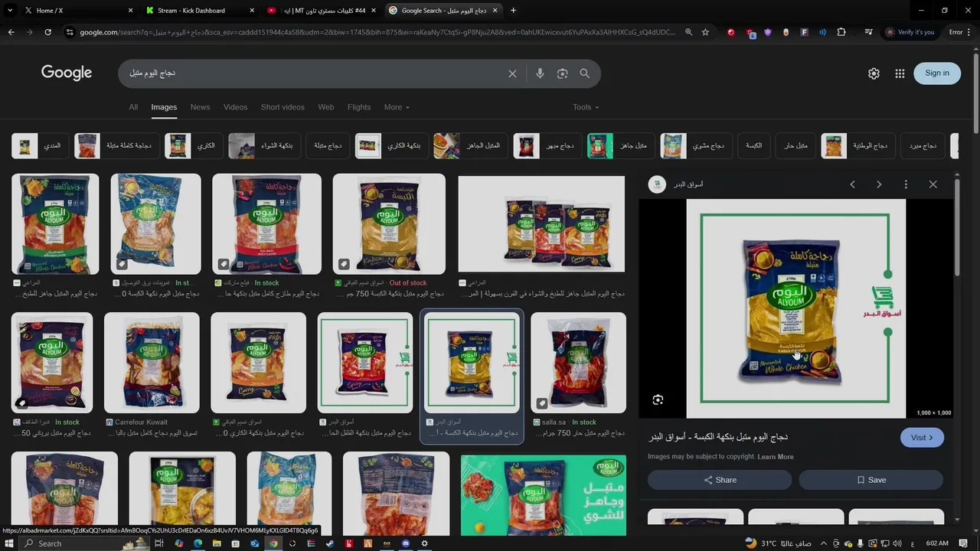
Task: Click the blue sound-wave extension icon
Action: coord(822,32)
